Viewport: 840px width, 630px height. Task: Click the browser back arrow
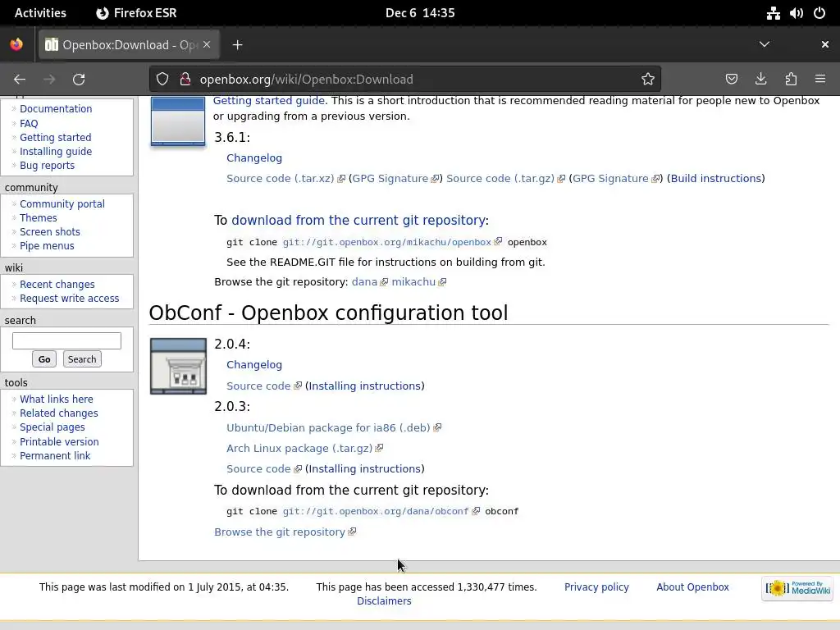coord(20,80)
